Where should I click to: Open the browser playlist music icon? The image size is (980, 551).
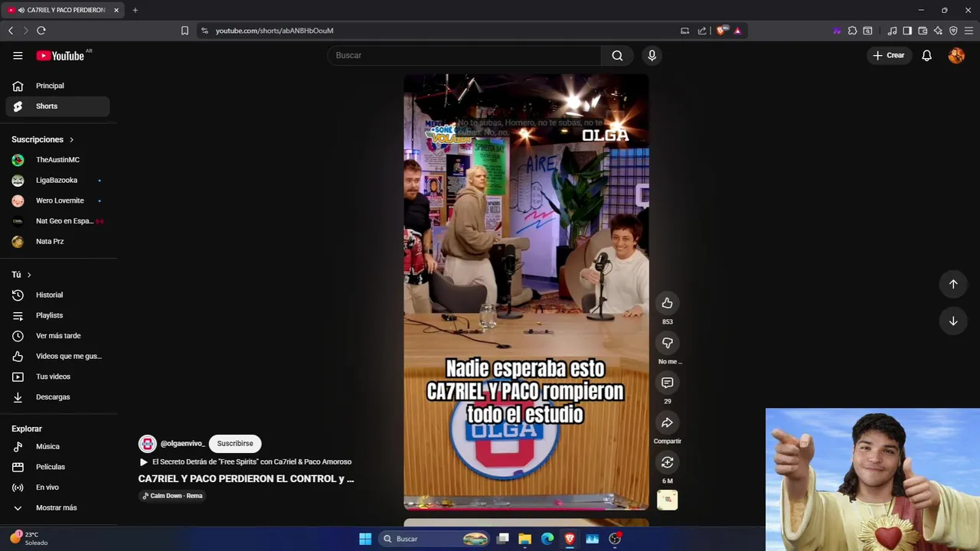point(892,31)
